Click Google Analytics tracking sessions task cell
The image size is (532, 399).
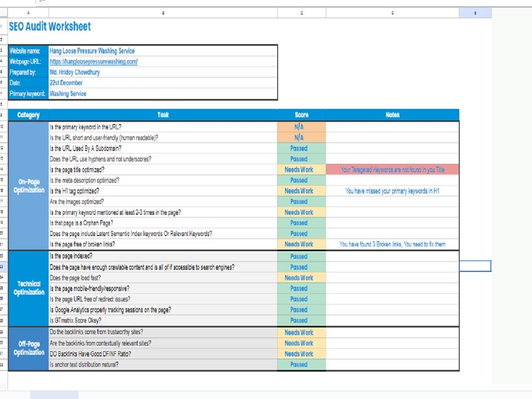click(163, 310)
